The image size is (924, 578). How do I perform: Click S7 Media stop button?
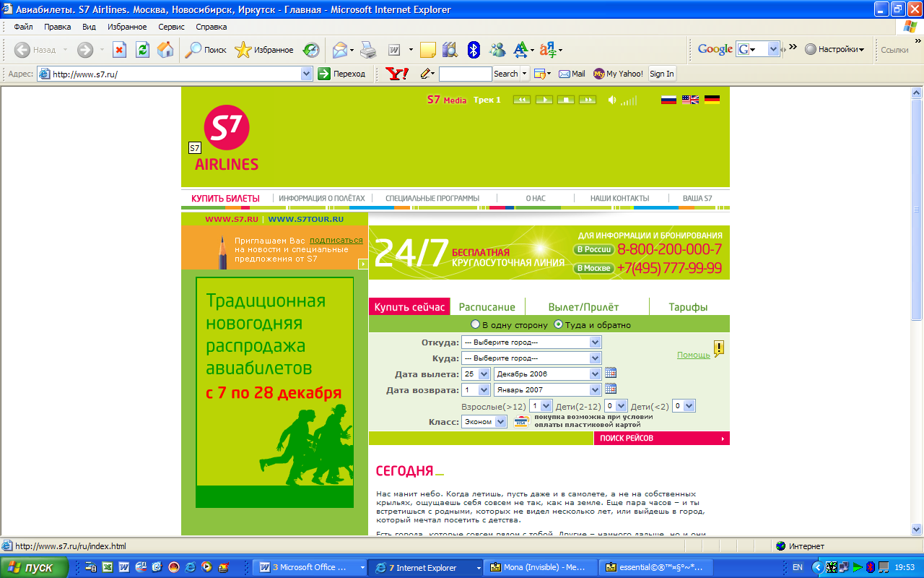tap(565, 100)
